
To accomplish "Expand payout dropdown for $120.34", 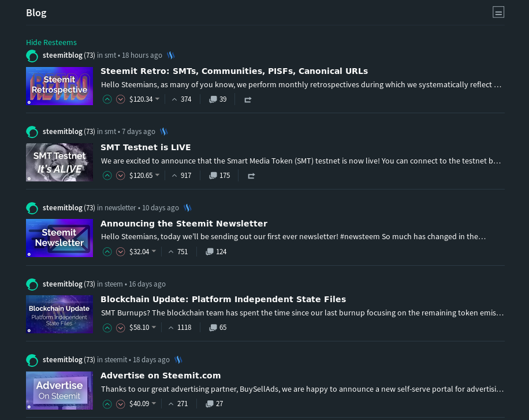I will click(157, 99).
